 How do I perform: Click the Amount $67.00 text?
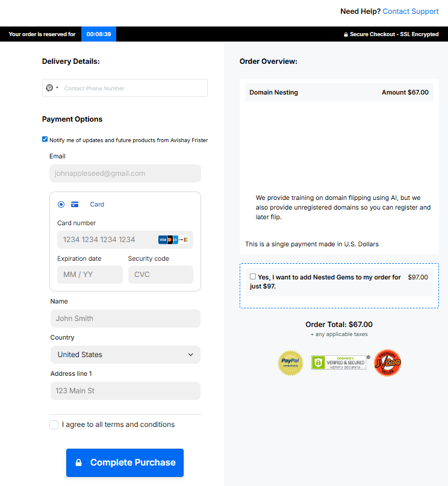(x=405, y=92)
